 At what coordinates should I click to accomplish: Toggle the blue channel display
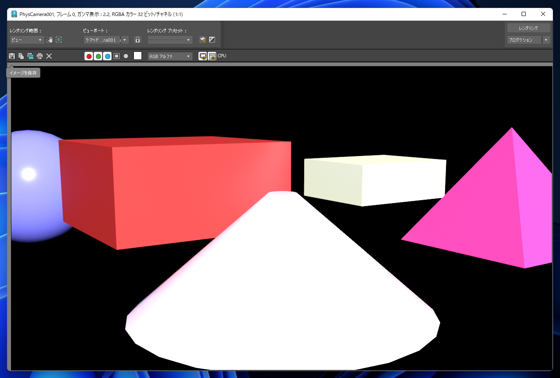(107, 56)
